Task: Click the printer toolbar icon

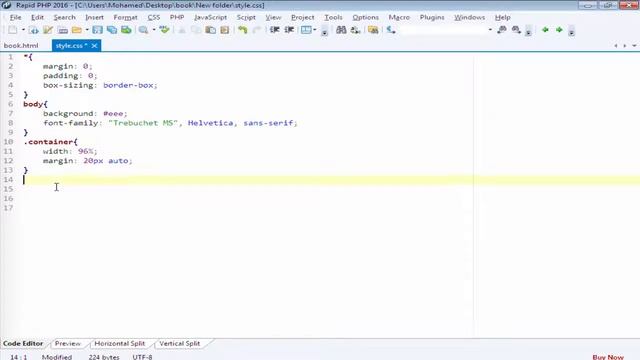Action: click(x=62, y=30)
